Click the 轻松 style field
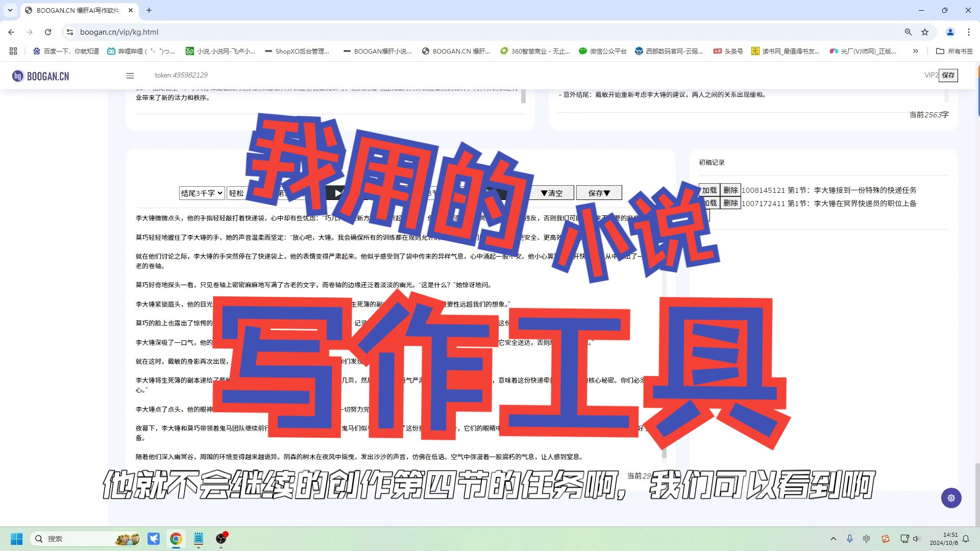Screen dimensions: 980x551 tap(238, 193)
